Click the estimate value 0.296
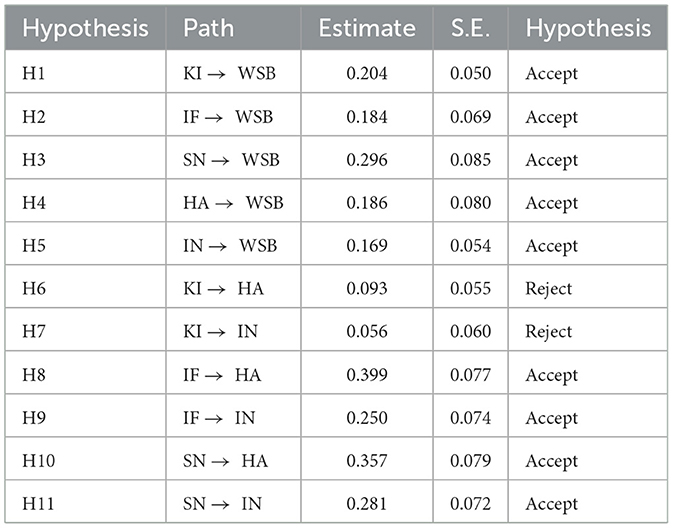This screenshot has width=673, height=528. click(367, 160)
